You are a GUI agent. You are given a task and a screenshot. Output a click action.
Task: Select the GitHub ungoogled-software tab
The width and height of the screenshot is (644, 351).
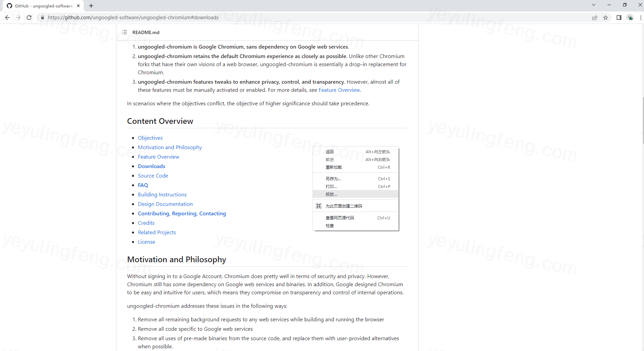point(43,6)
